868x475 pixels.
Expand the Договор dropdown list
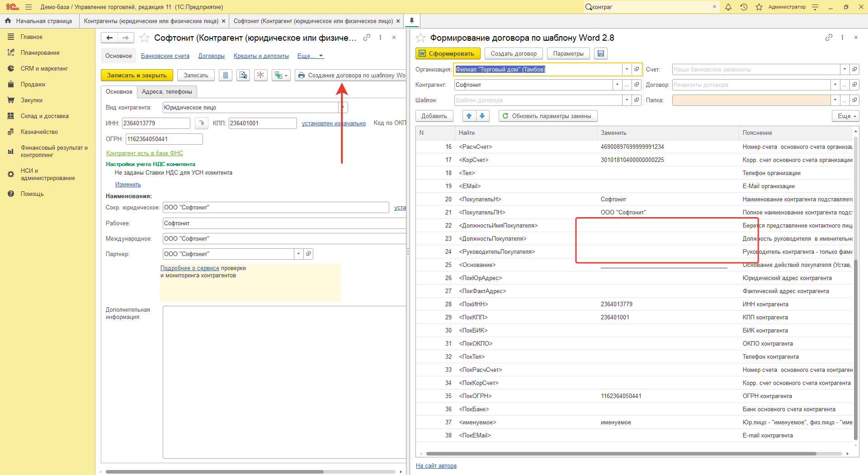pyautogui.click(x=835, y=85)
